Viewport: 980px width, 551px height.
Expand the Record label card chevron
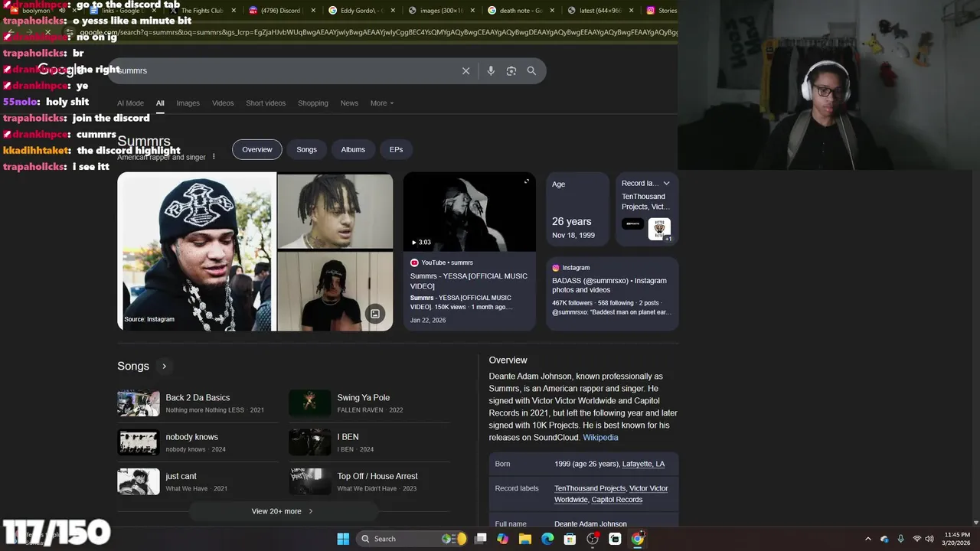tap(666, 184)
